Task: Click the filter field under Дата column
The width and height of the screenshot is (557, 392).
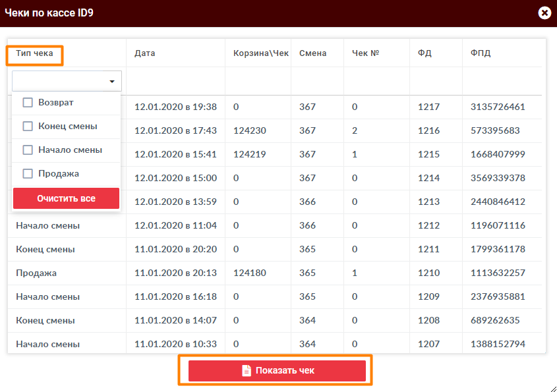Action: 175,82
